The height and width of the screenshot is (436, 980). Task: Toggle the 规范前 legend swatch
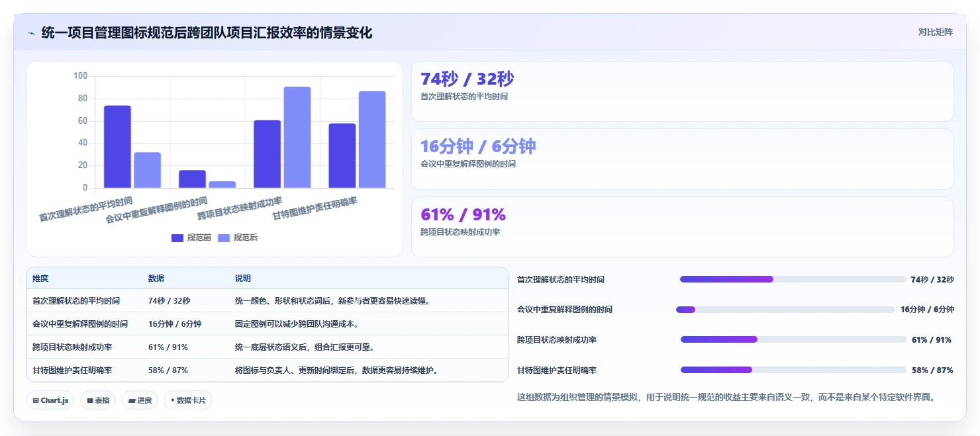177,238
